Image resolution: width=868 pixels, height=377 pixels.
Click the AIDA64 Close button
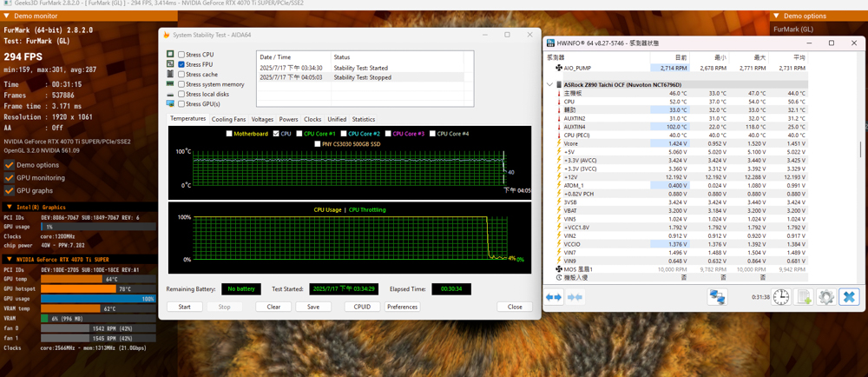(515, 307)
